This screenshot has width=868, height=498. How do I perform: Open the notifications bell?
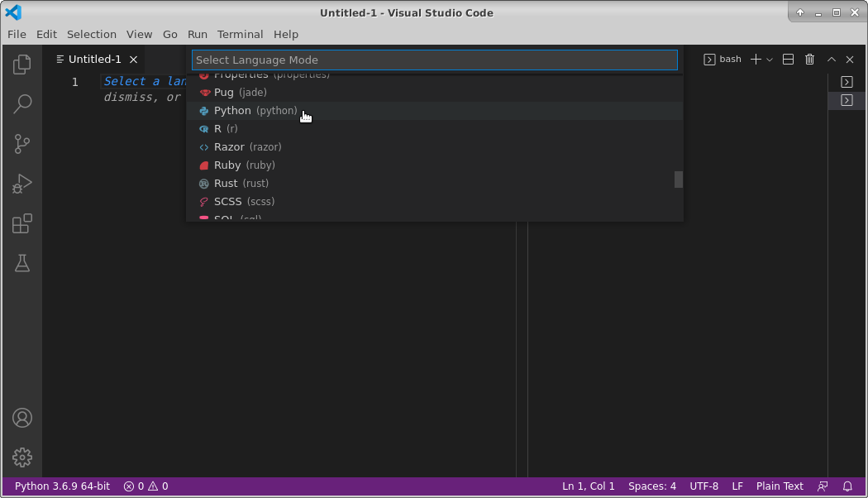coord(847,486)
